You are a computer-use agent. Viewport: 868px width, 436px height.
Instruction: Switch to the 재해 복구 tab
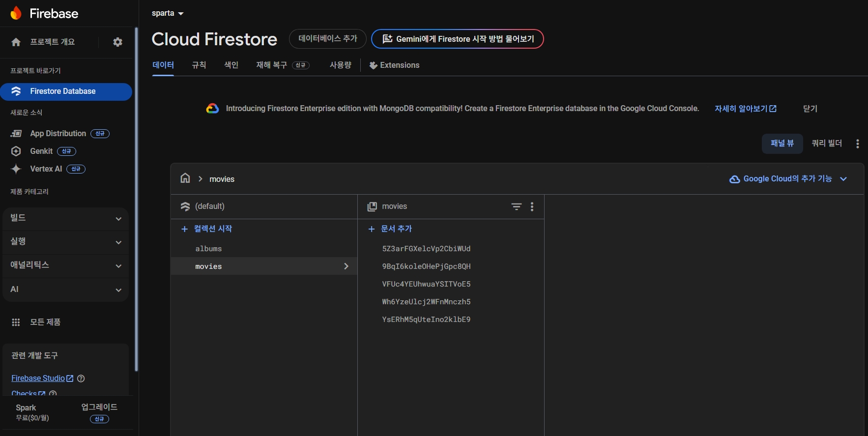(x=283, y=65)
